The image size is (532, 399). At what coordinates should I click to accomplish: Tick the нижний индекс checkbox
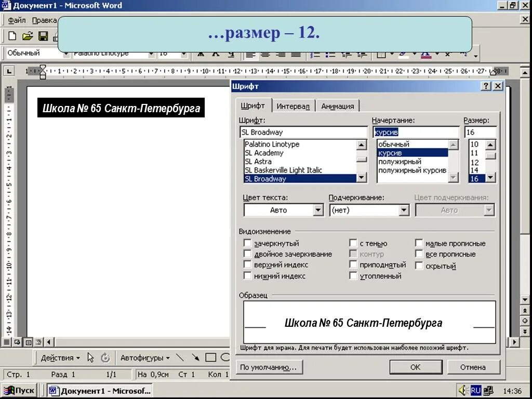tap(247, 275)
